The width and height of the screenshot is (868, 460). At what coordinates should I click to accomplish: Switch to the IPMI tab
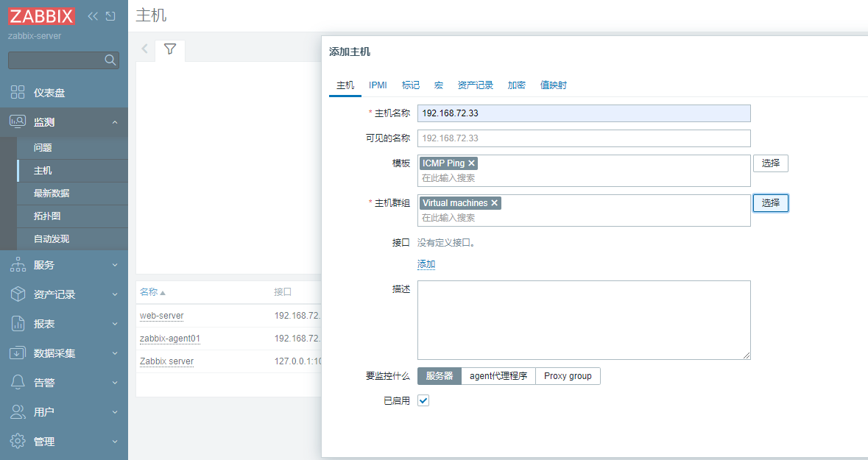pos(378,85)
